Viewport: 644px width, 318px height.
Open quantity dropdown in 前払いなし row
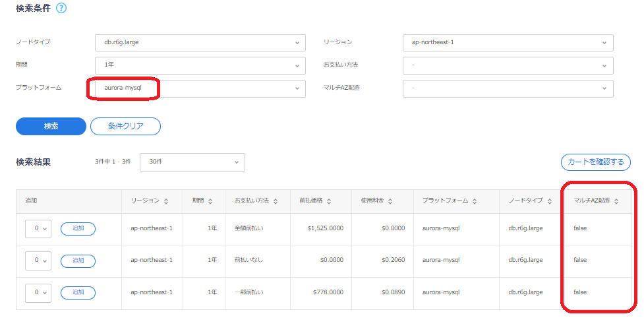38,261
